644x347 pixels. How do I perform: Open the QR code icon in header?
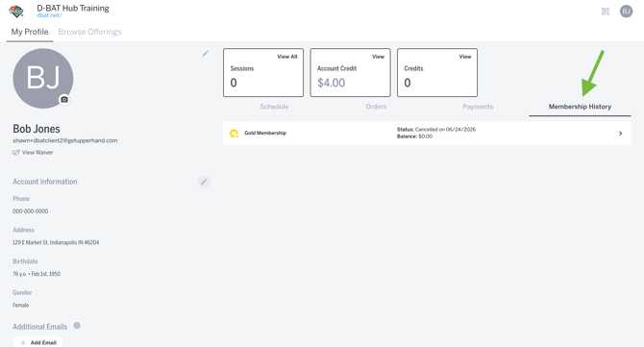[605, 12]
